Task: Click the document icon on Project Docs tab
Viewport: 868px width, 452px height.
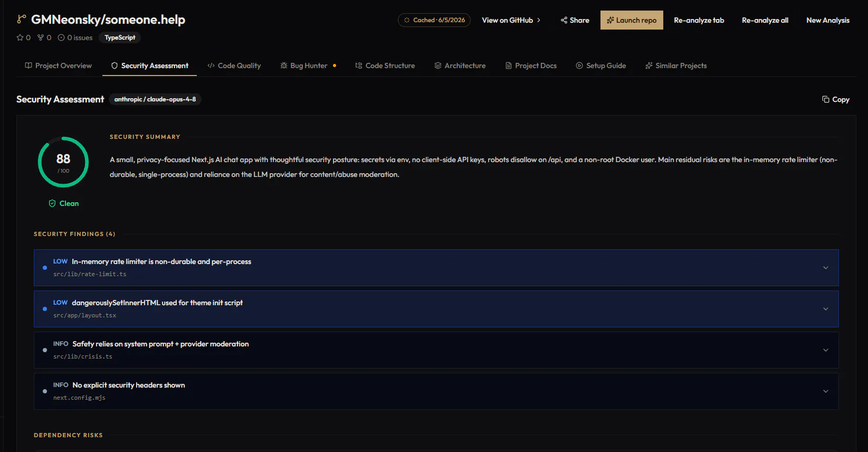Action: 509,65
